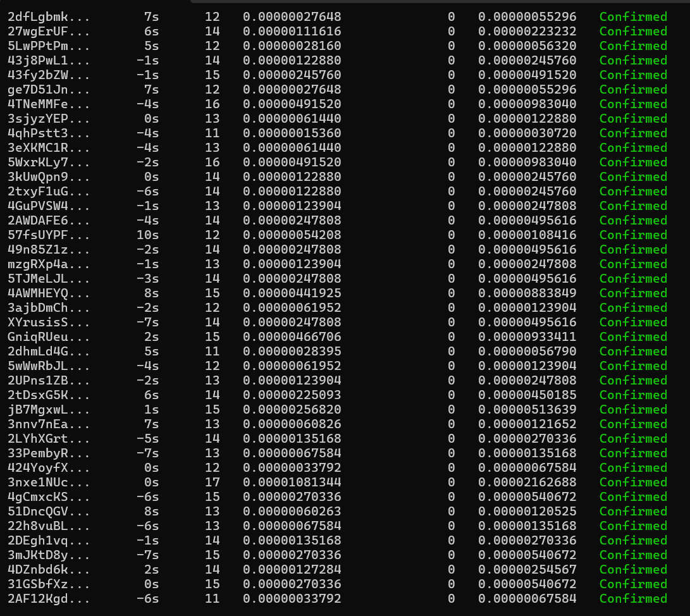Select the transaction ID 3sjyzYEP...
This screenshot has width=690, height=616.
(x=49, y=118)
